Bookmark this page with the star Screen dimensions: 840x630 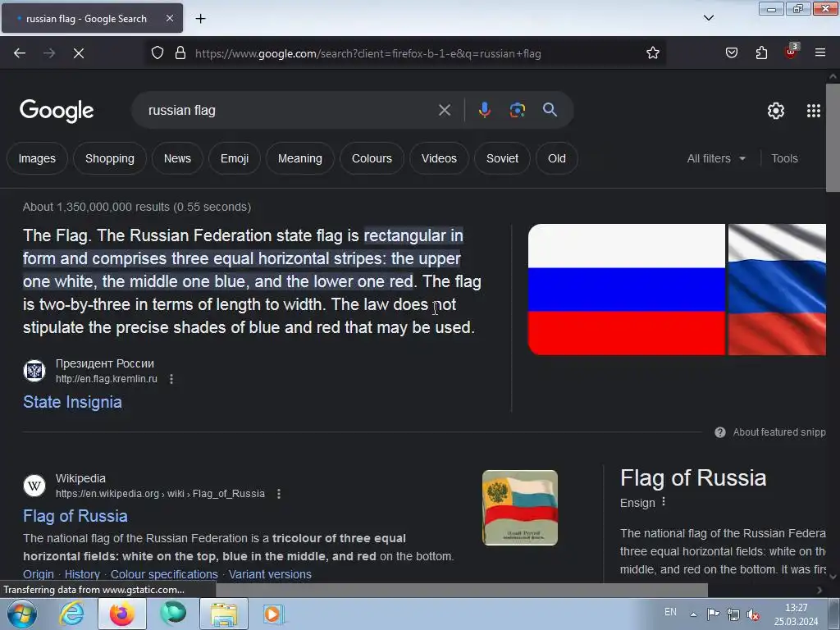(x=652, y=53)
